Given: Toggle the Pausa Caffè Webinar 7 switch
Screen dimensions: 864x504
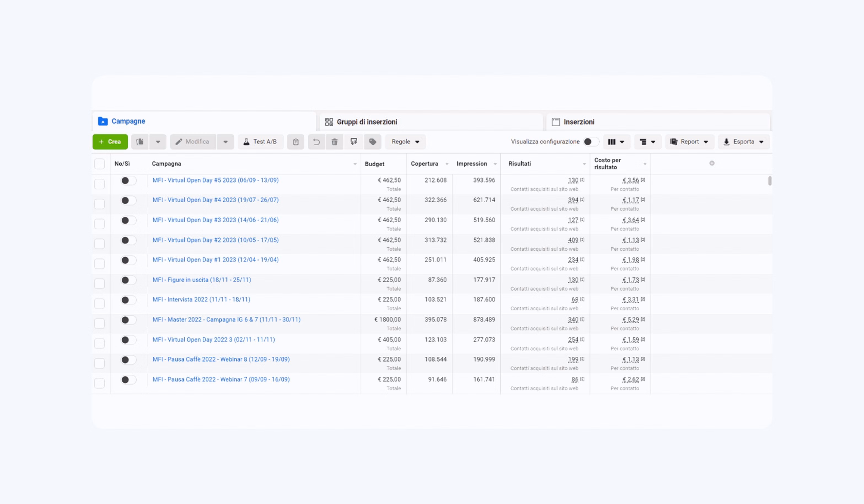Looking at the screenshot, I should 128,380.
